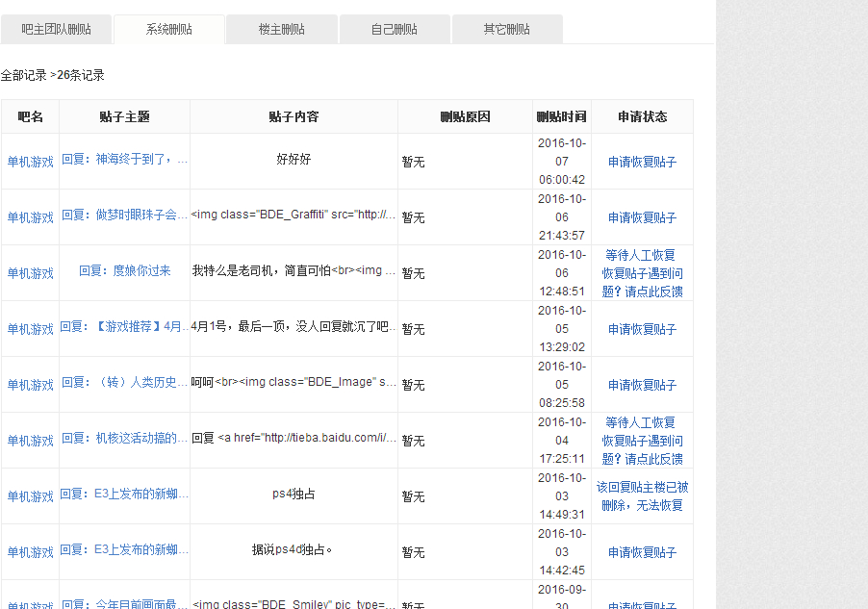This screenshot has height=609, width=868.
Task: Click 申请恢复贴子 for the 06:00:42 record
Action: pyautogui.click(x=642, y=162)
